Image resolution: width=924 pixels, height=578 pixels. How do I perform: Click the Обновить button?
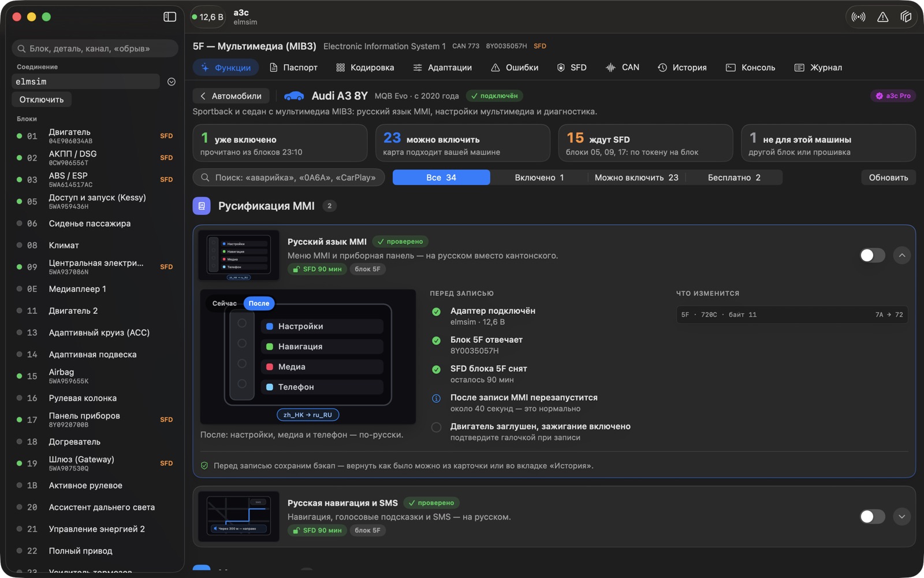point(888,177)
